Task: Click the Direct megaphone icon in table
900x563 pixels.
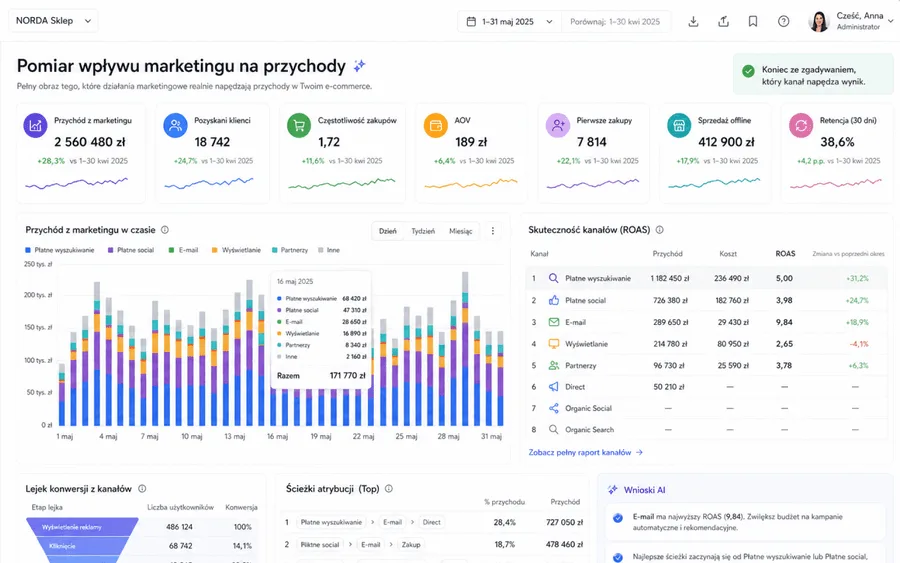Action: (x=553, y=387)
